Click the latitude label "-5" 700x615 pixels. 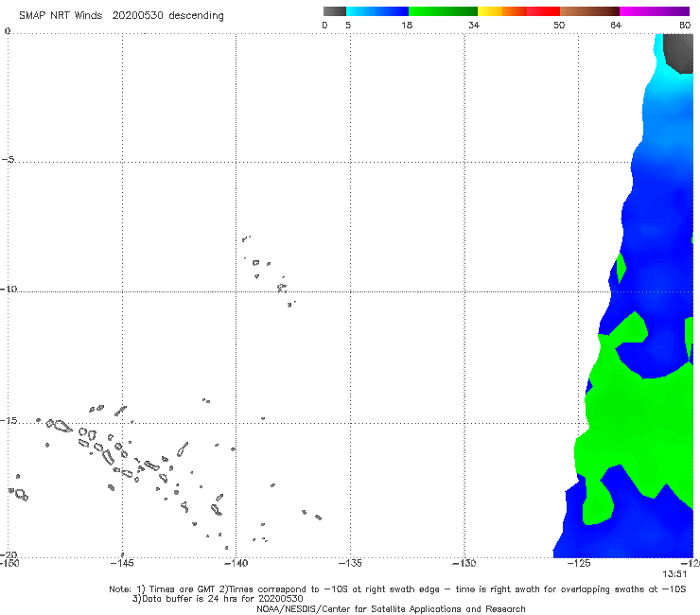pos(9,160)
